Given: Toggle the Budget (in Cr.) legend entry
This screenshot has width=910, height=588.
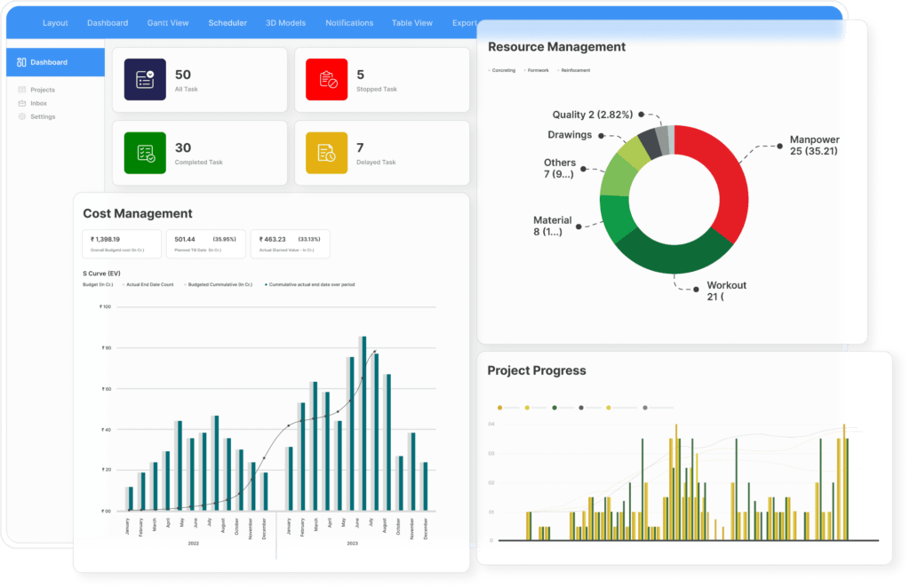Looking at the screenshot, I should [x=98, y=285].
